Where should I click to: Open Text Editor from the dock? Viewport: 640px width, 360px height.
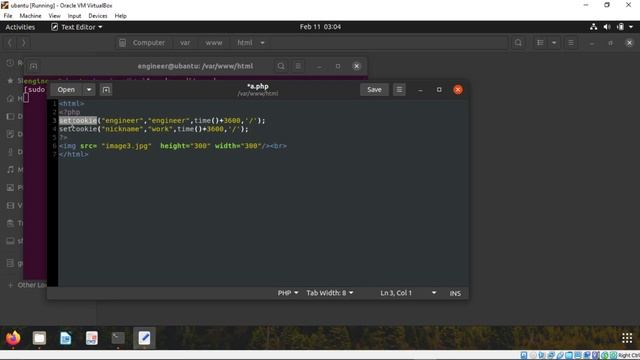144,338
